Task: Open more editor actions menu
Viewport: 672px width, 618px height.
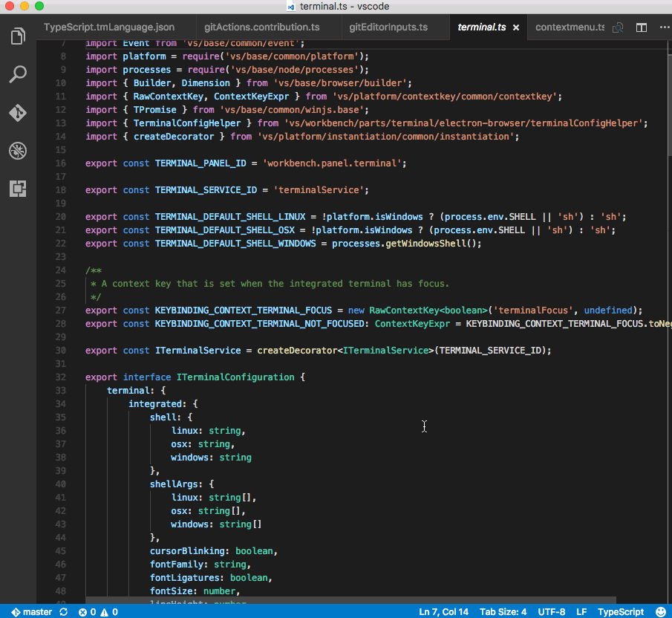Action: point(665,26)
